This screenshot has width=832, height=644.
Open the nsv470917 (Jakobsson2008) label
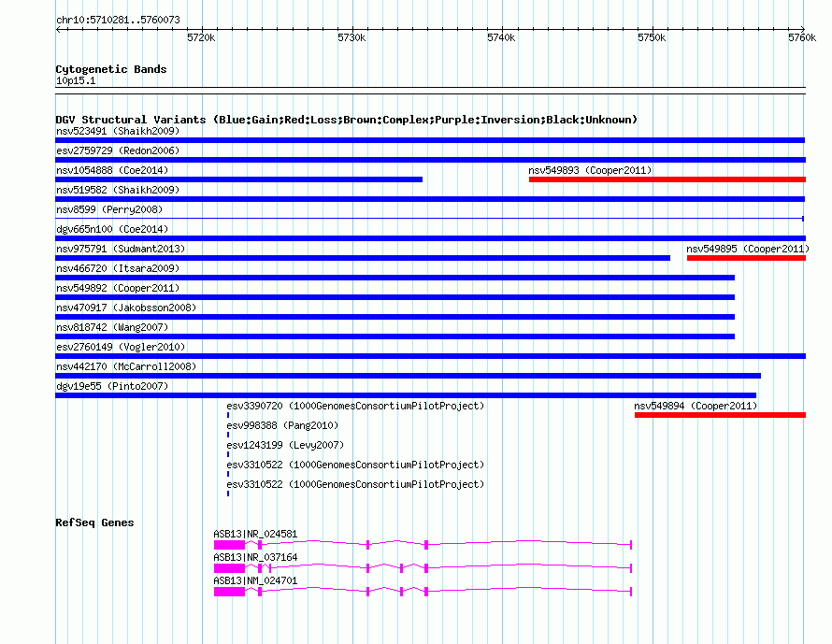[x=126, y=308]
